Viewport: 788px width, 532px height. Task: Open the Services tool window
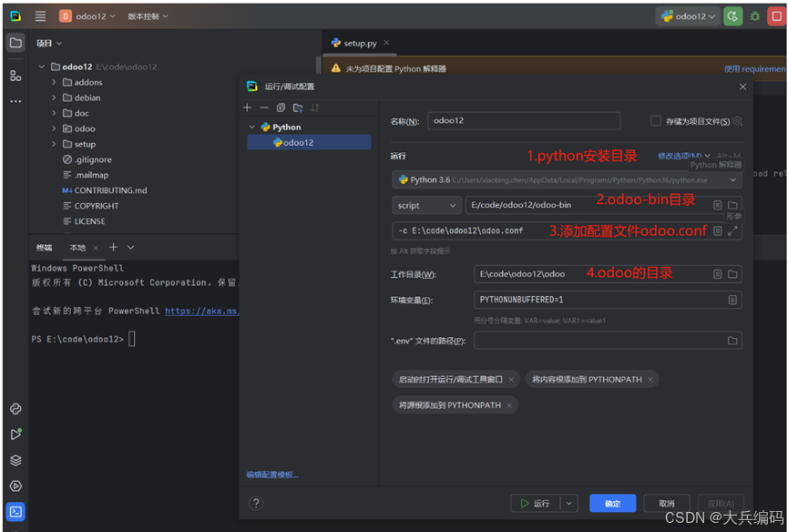coord(15,486)
